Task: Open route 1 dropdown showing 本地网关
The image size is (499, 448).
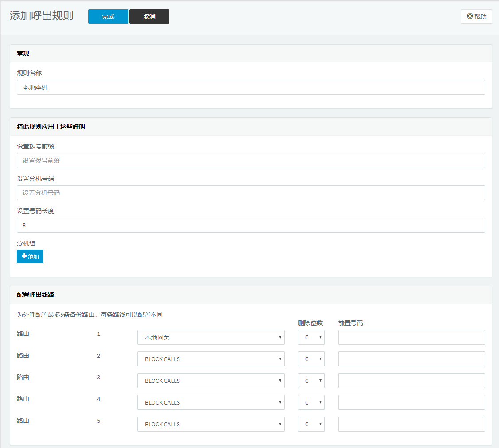Action: 211,337
